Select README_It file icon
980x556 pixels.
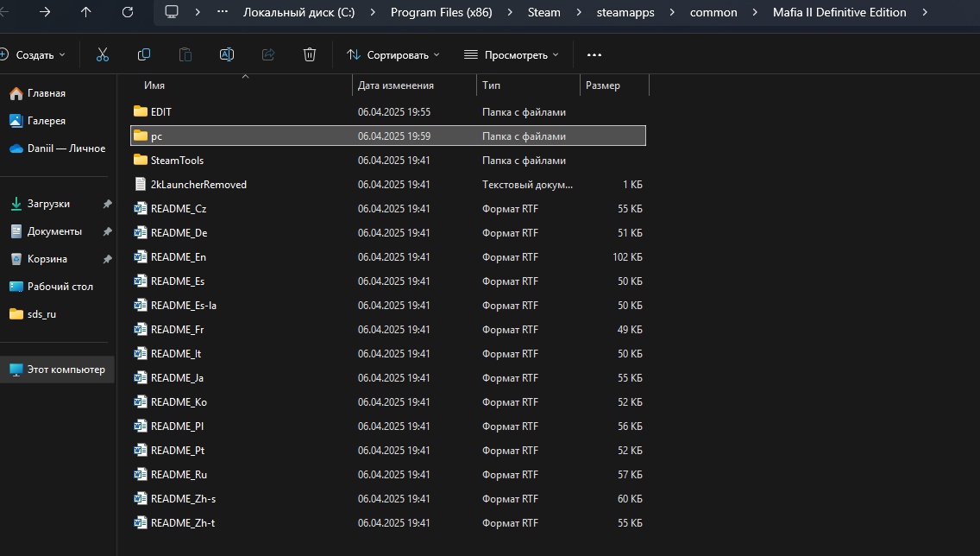pyautogui.click(x=141, y=353)
